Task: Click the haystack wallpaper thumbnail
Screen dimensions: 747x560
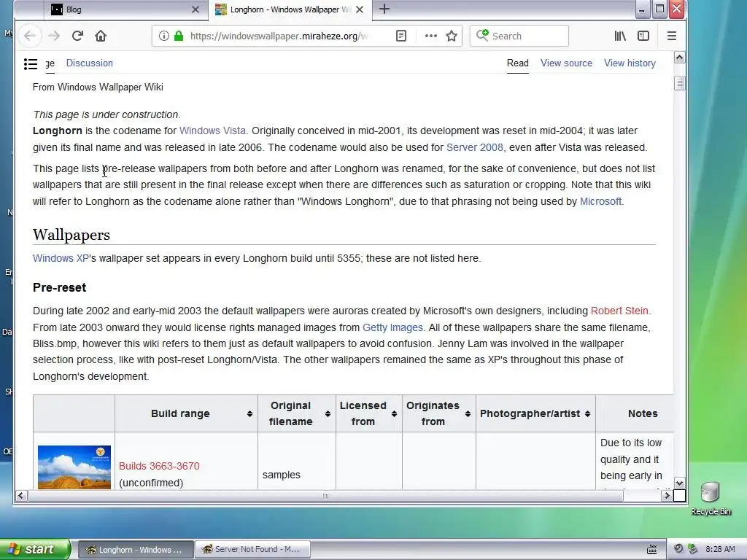Action: [74, 467]
